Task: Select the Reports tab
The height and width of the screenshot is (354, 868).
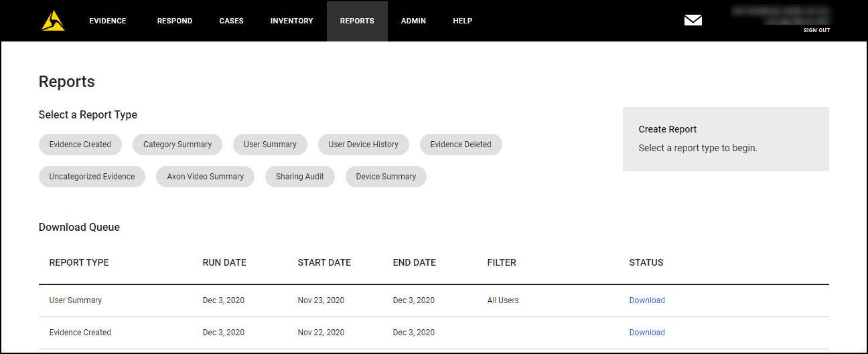Action: point(357,21)
